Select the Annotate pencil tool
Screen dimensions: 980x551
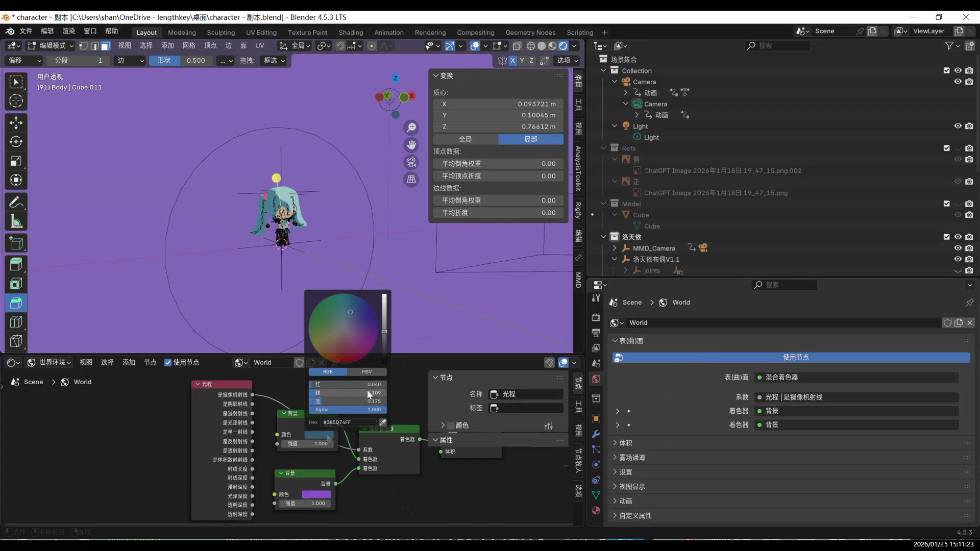click(16, 203)
